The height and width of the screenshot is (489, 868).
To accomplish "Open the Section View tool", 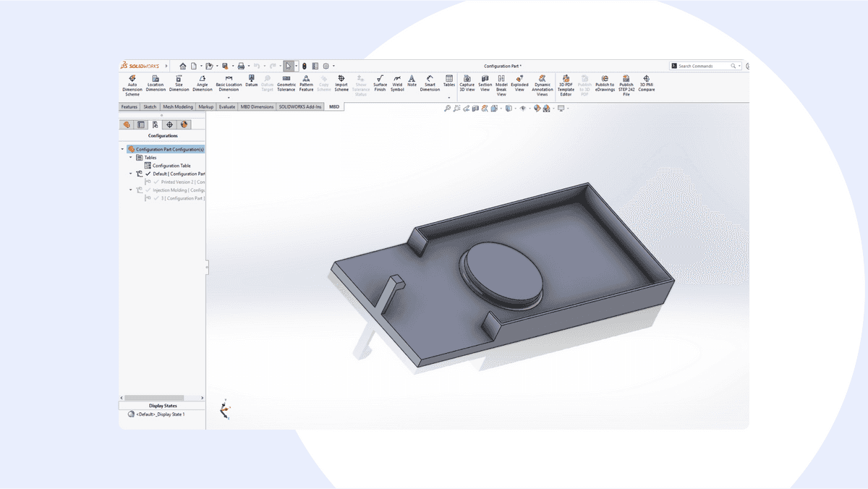I will (485, 83).
